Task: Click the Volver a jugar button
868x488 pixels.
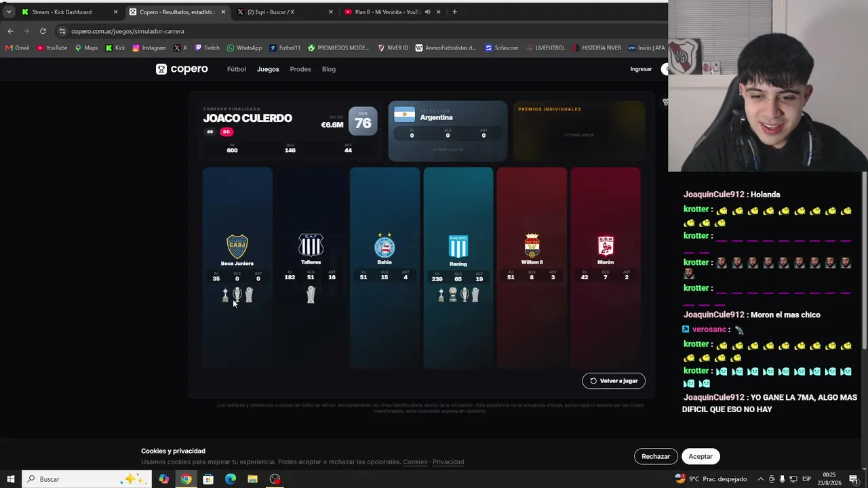Action: pos(614,381)
